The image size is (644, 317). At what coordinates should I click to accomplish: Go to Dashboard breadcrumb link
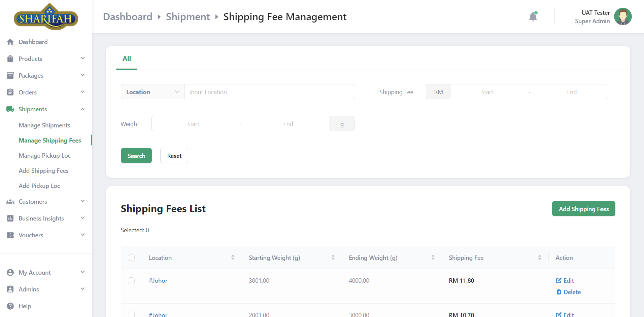(x=128, y=17)
